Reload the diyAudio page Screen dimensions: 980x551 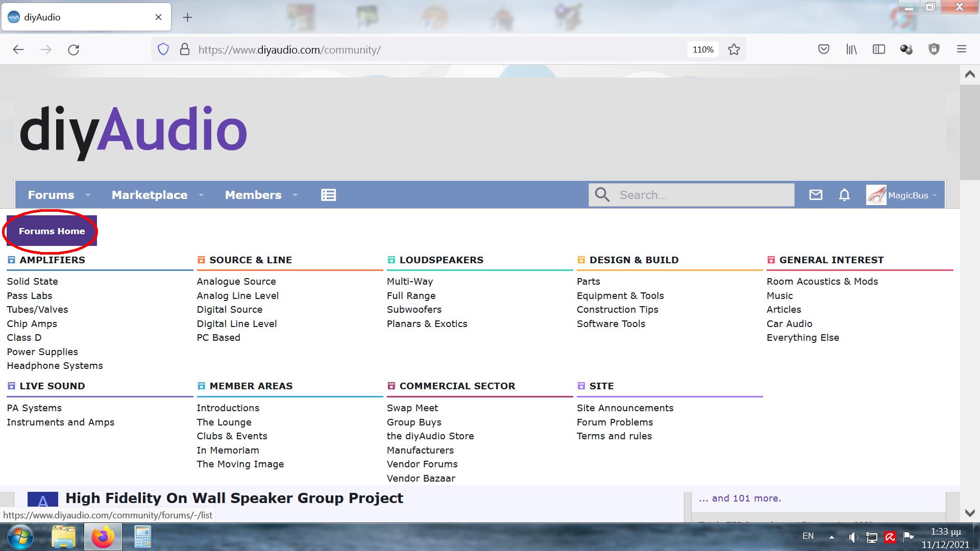[73, 49]
